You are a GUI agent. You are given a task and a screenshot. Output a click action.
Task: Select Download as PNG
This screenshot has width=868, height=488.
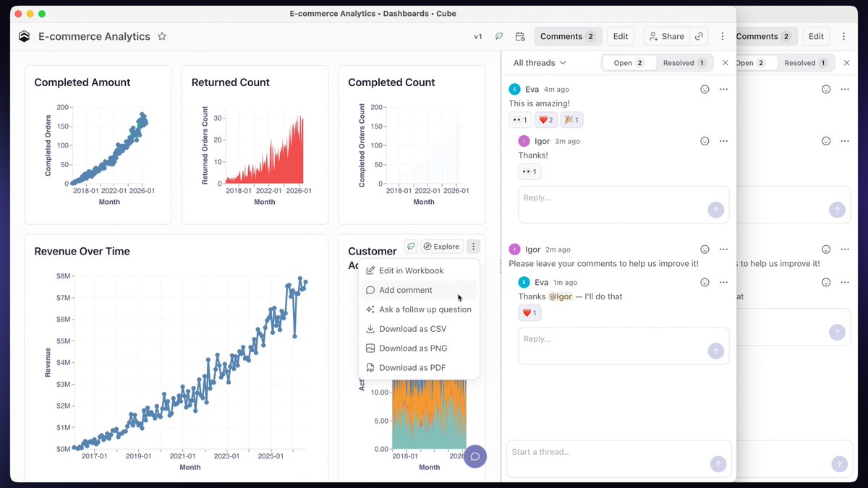[419, 348]
